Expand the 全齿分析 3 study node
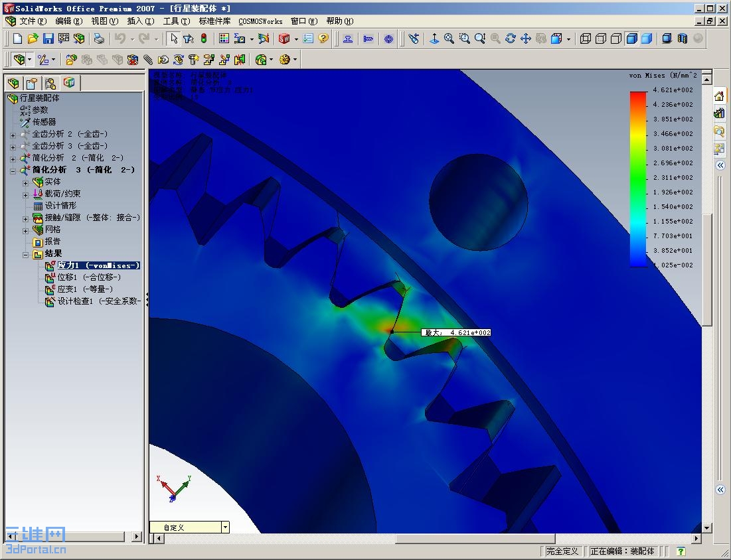Screen dimensions: 731x560 [x=13, y=147]
